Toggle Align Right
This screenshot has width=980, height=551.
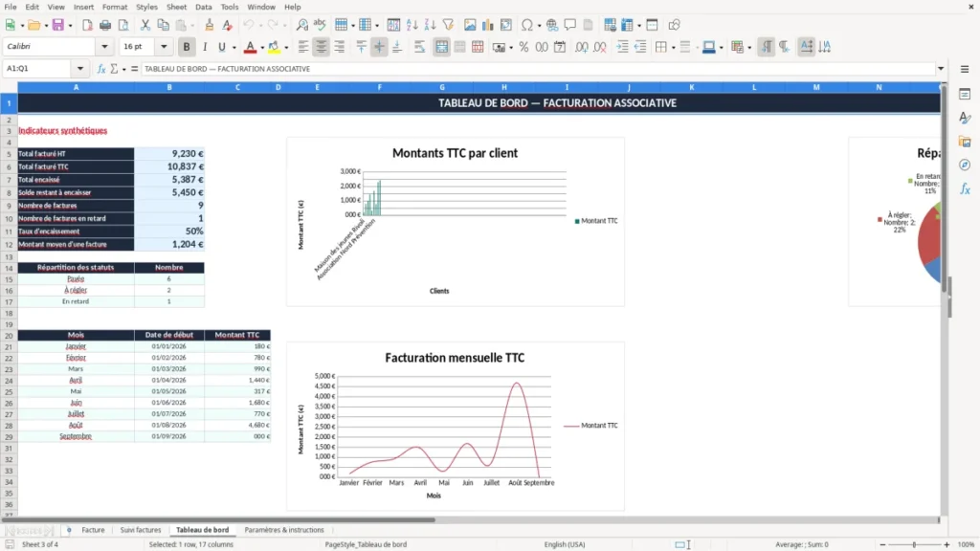[x=340, y=47]
